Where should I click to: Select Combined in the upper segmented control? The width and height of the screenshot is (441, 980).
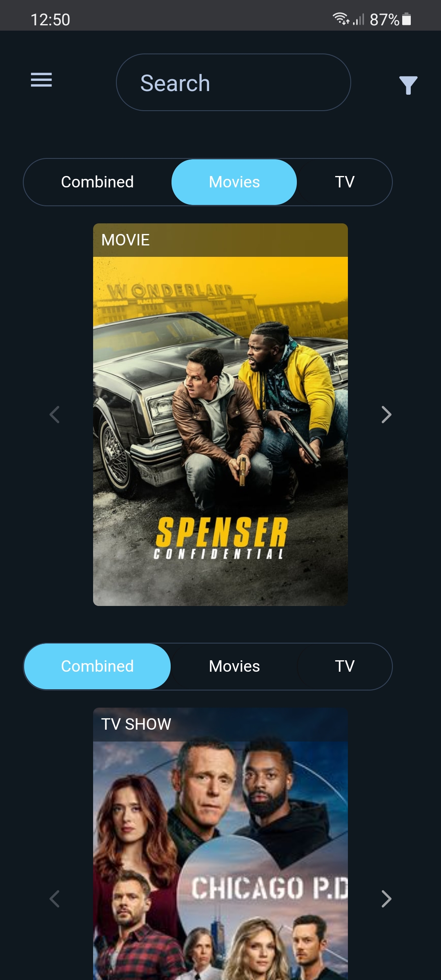98,182
